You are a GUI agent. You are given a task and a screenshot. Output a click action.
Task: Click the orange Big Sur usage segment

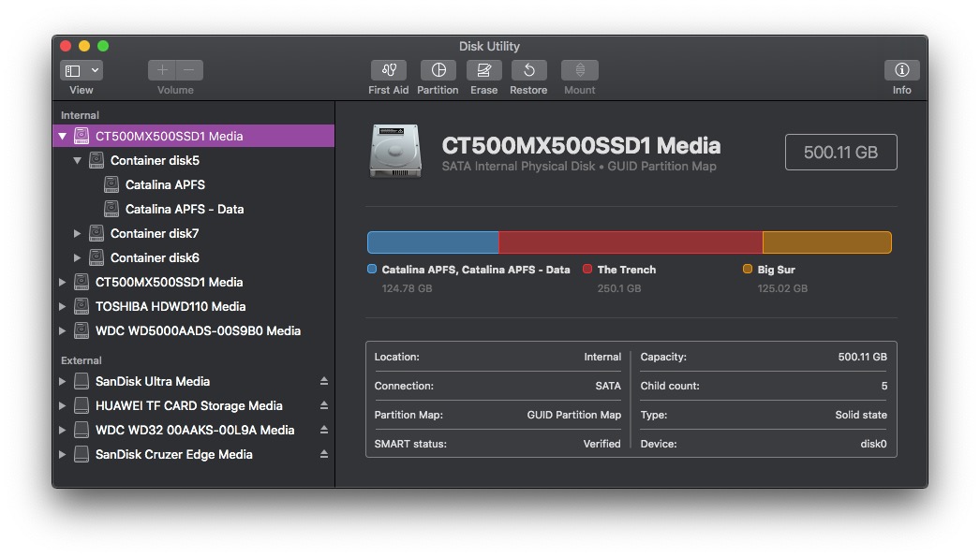(827, 242)
